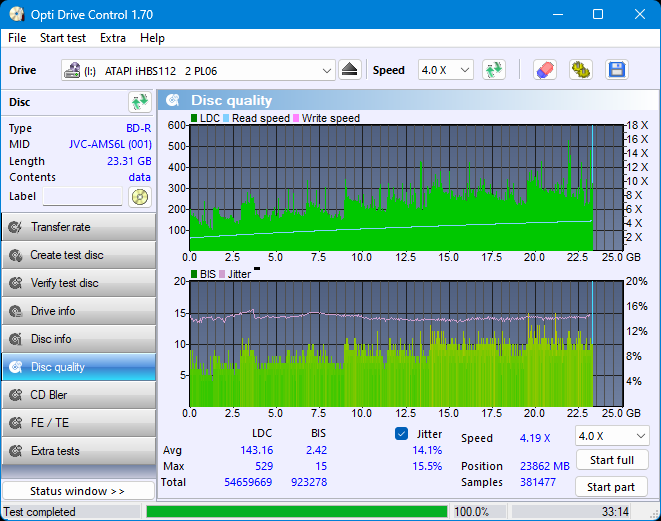The width and height of the screenshot is (661, 521).
Task: Click the disc refresh icon in Disc panel
Action: (139, 102)
